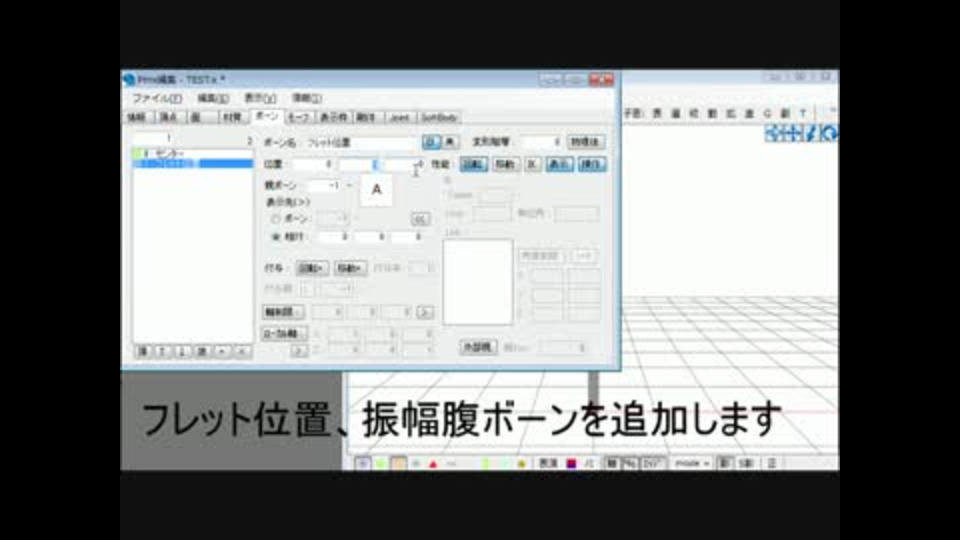Open the dropdown next to ボーン radio
The width and height of the screenshot is (960, 540).
332,219
